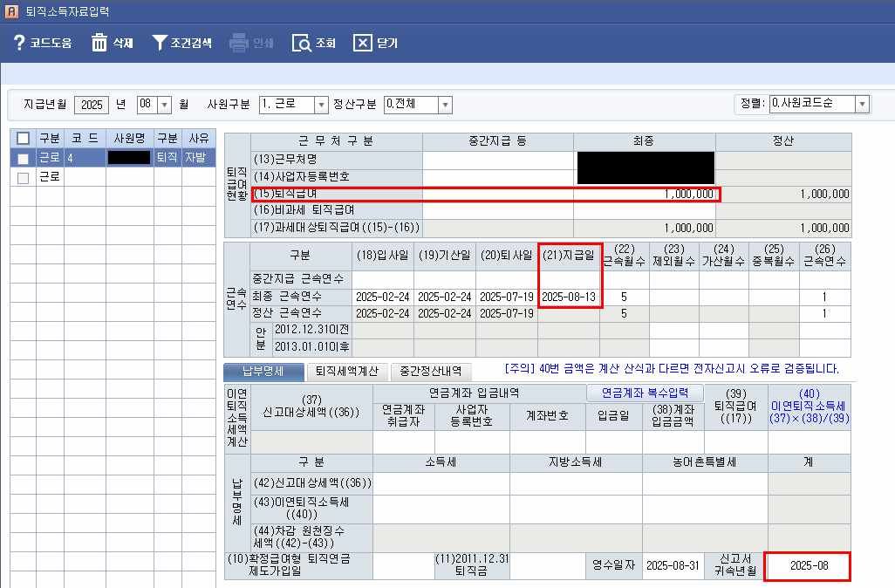The height and width of the screenshot is (588, 895).
Task: Expand the 정산구분 dropdown
Action: (445, 105)
